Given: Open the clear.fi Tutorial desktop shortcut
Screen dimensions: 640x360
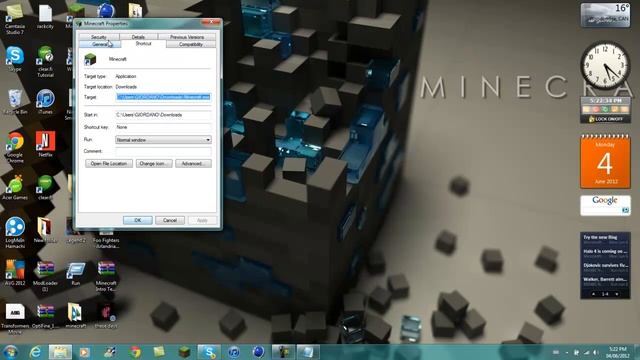Looking at the screenshot, I should tap(45, 62).
